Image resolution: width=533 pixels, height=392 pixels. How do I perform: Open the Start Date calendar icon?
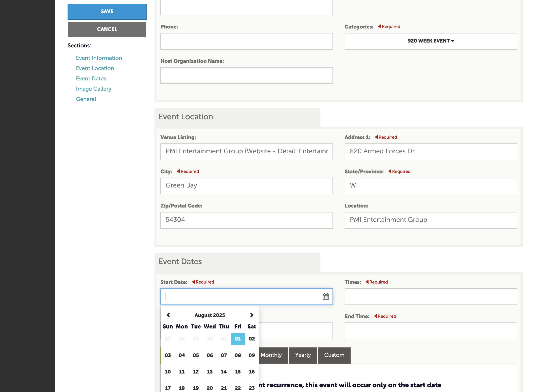pos(325,297)
